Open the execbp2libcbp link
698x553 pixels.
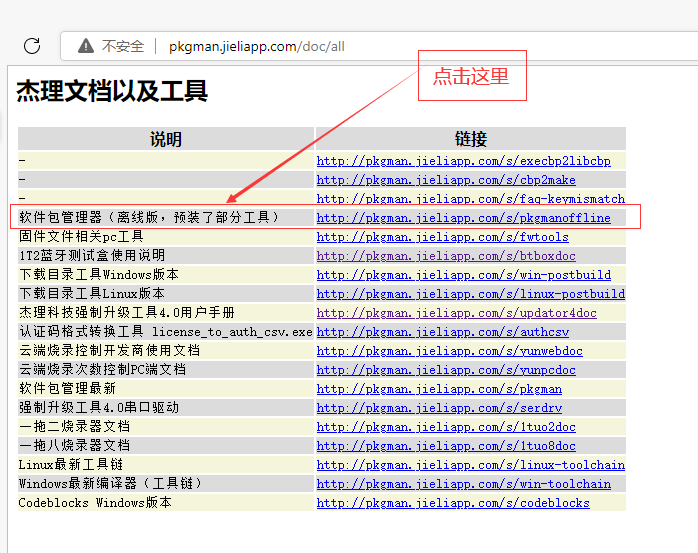[463, 161]
